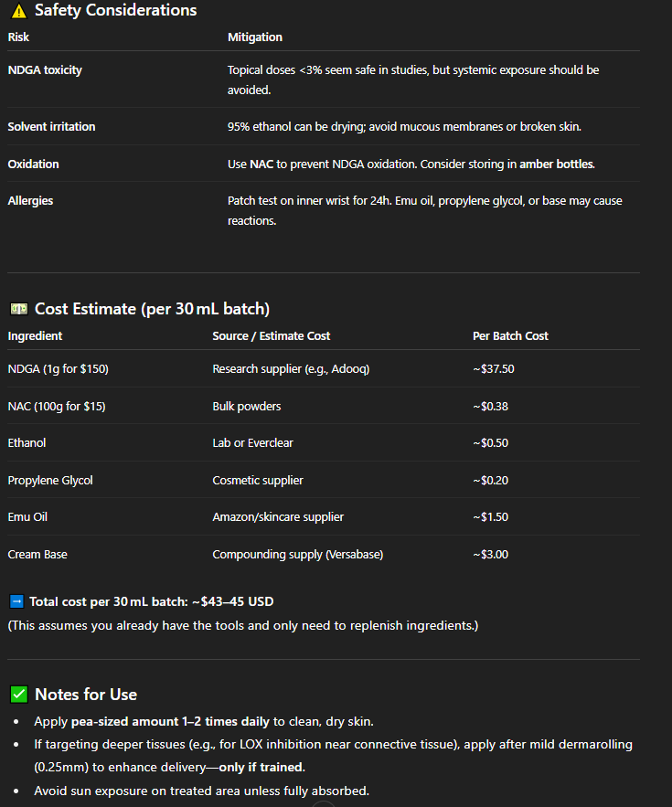Click the warning triangle icon beside Safety Considerations
The image size is (672, 807).
(19, 11)
